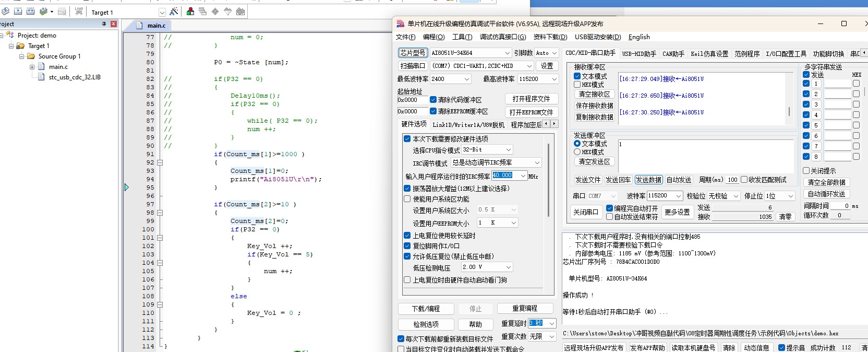
Task: Click the Manage run-time environment diamond icon
Action: (215, 11)
